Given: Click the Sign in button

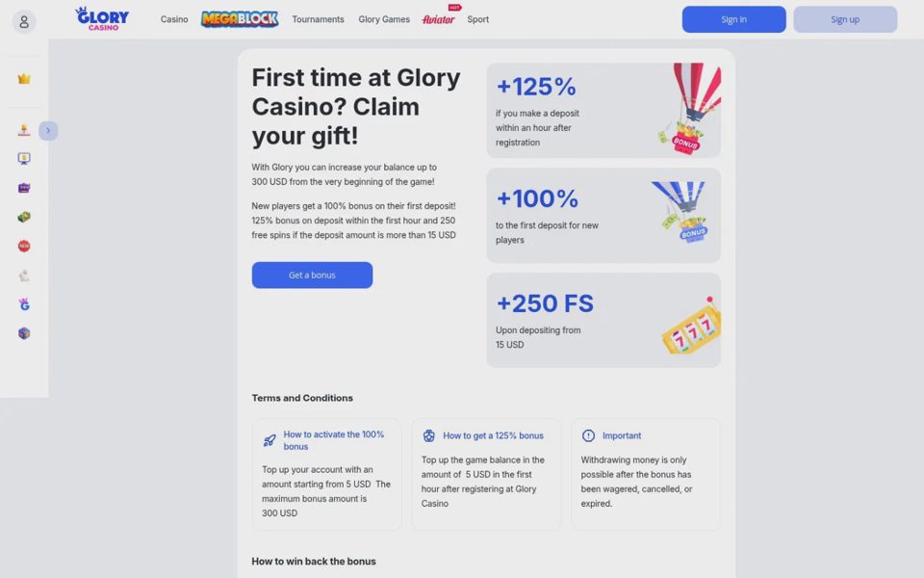Looking at the screenshot, I should click(x=733, y=19).
